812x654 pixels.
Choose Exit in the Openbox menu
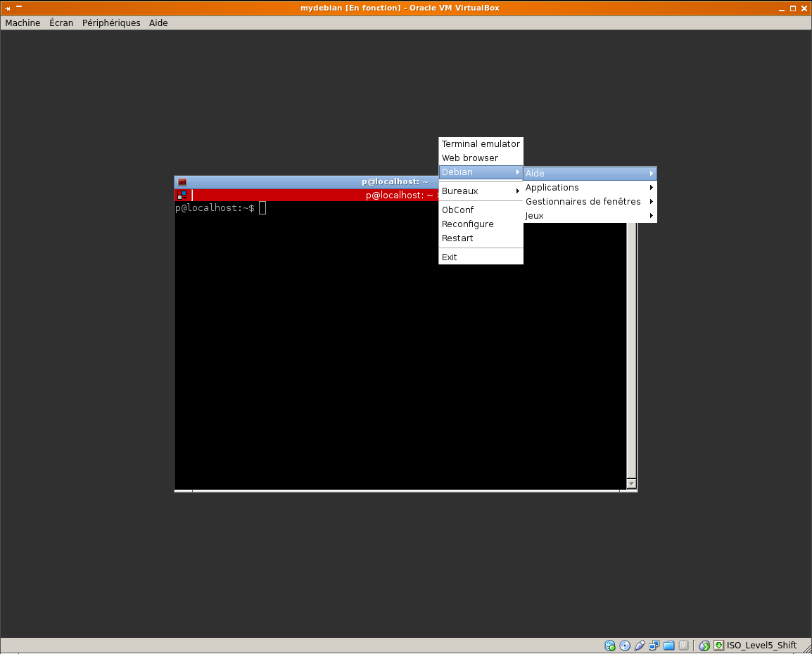(x=481, y=257)
